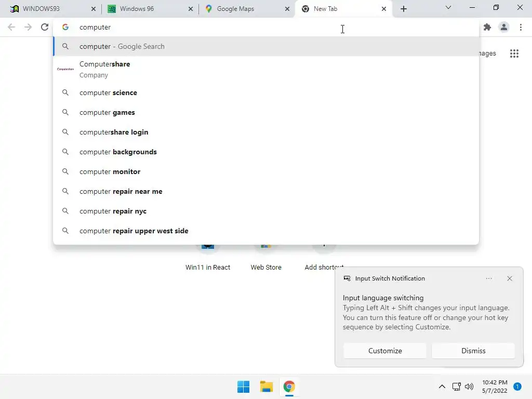This screenshot has height=399, width=532.
Task: Close the Windows 96 tab
Action: (191, 9)
